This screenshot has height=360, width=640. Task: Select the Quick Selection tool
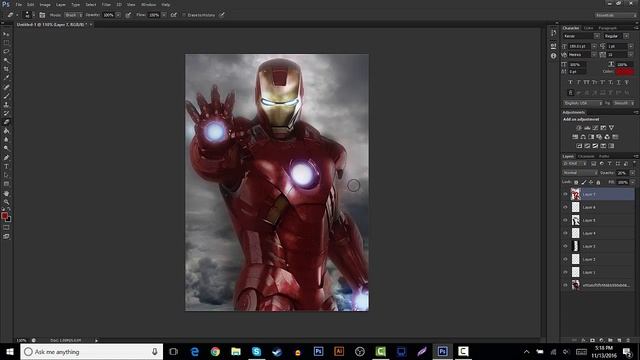tap(6, 60)
